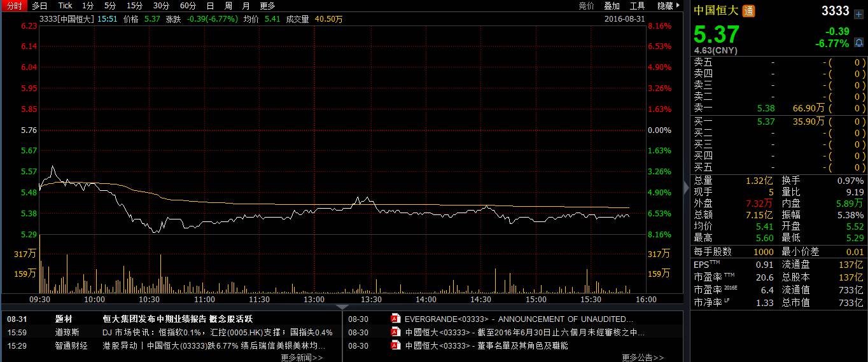Click the 外盘 value 7.32万

pyautogui.click(x=760, y=203)
